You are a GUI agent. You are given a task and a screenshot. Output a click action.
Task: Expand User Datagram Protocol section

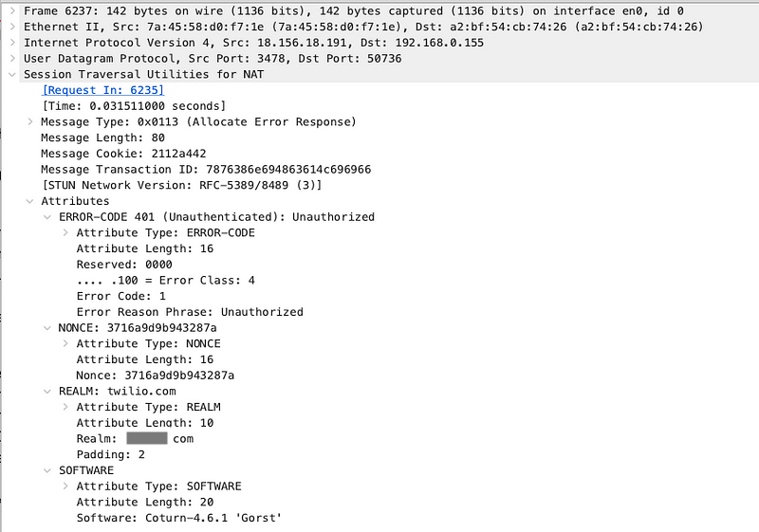pos(12,59)
